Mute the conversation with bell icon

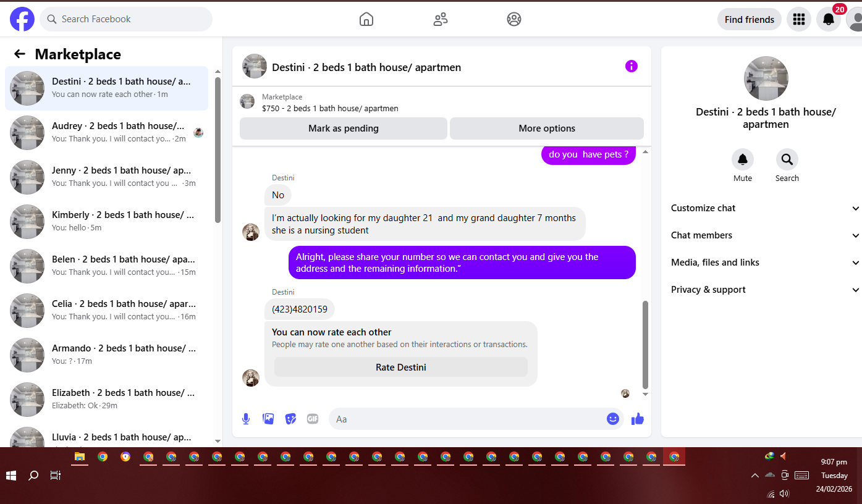pos(743,159)
